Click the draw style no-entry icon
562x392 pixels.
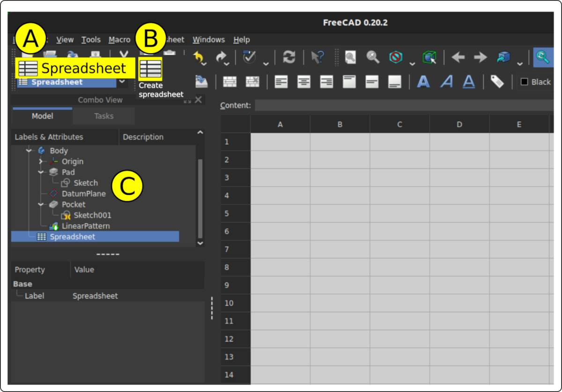pyautogui.click(x=396, y=57)
